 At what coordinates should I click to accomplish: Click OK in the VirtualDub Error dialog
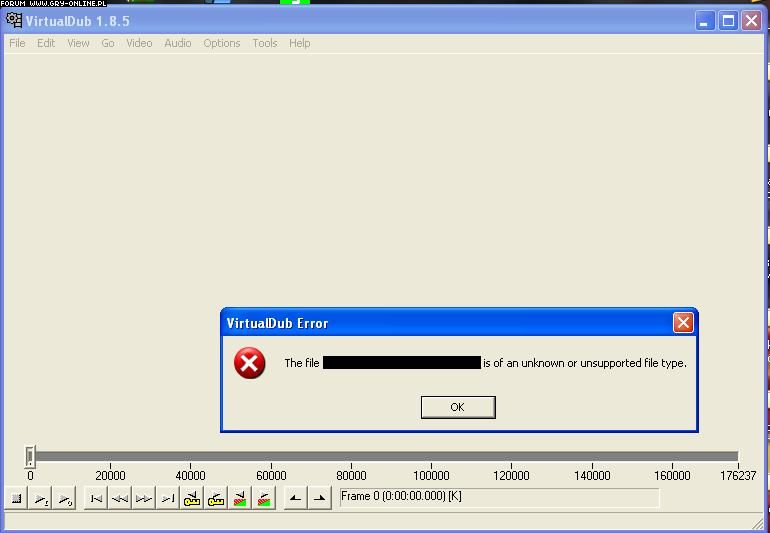[x=457, y=407]
